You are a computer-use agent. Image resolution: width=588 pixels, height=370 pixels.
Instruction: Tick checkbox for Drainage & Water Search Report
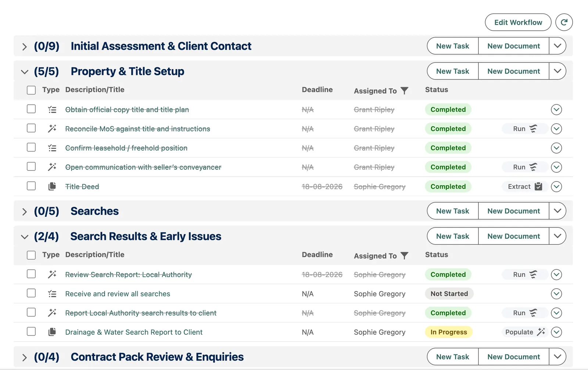click(31, 331)
